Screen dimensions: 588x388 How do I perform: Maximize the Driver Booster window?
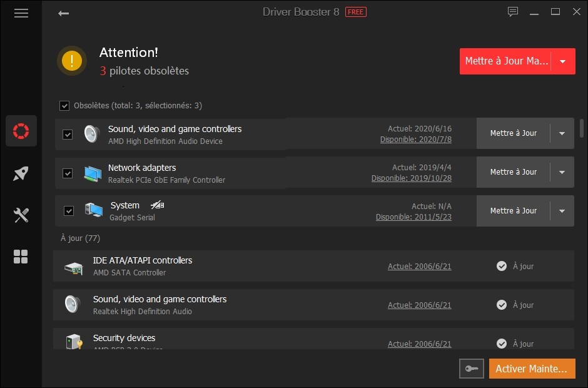point(555,12)
